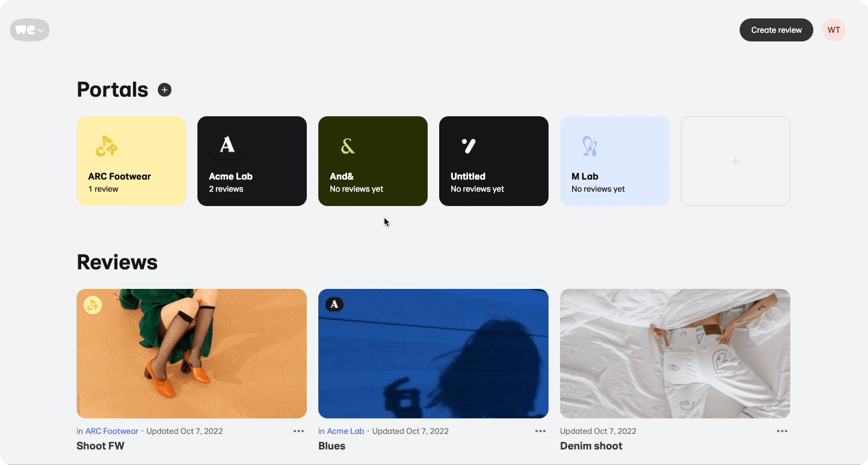Open the Blues review thumbnail
The image size is (868, 465).
(x=433, y=353)
